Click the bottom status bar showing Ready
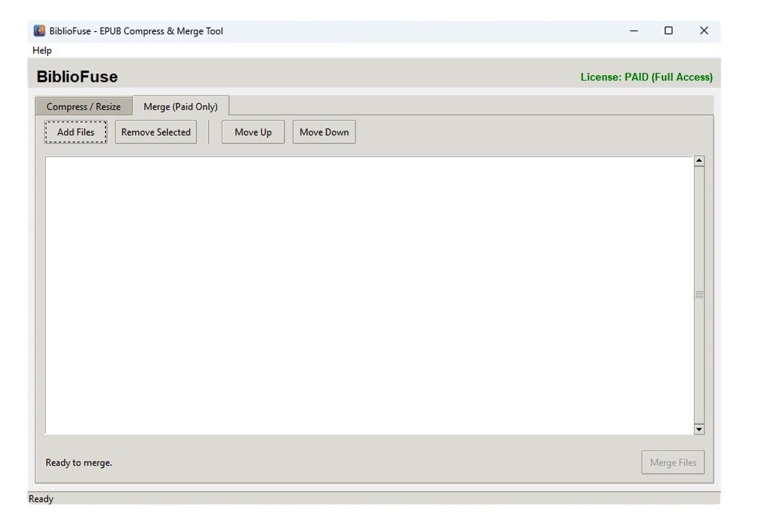Viewport: 758px width, 532px height. click(41, 499)
